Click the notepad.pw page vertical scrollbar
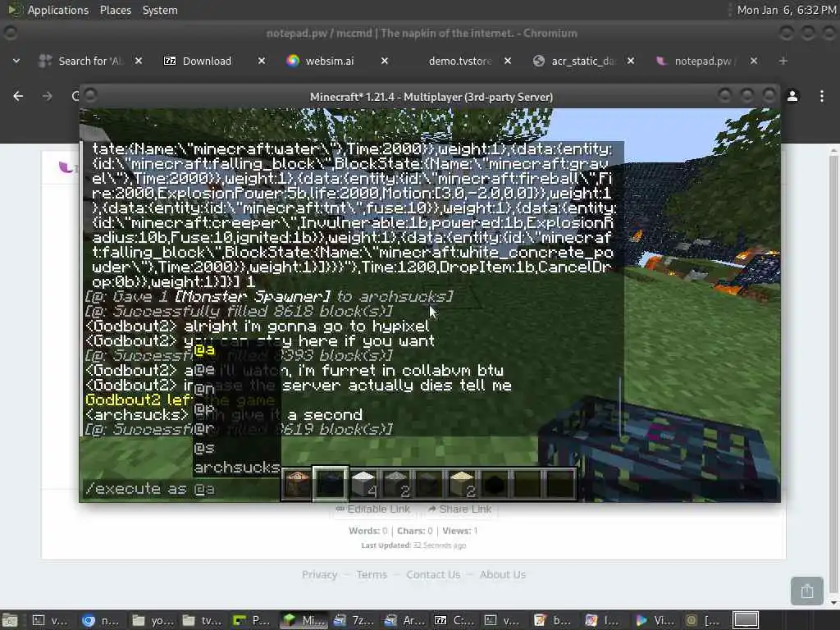 click(x=833, y=375)
